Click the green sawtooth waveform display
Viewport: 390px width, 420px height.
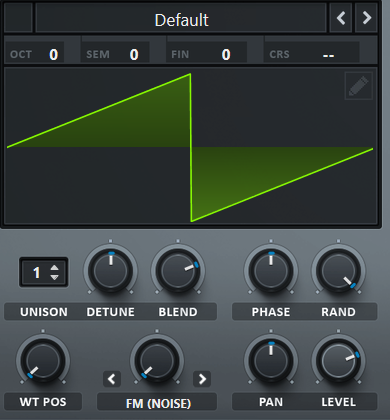click(190, 147)
